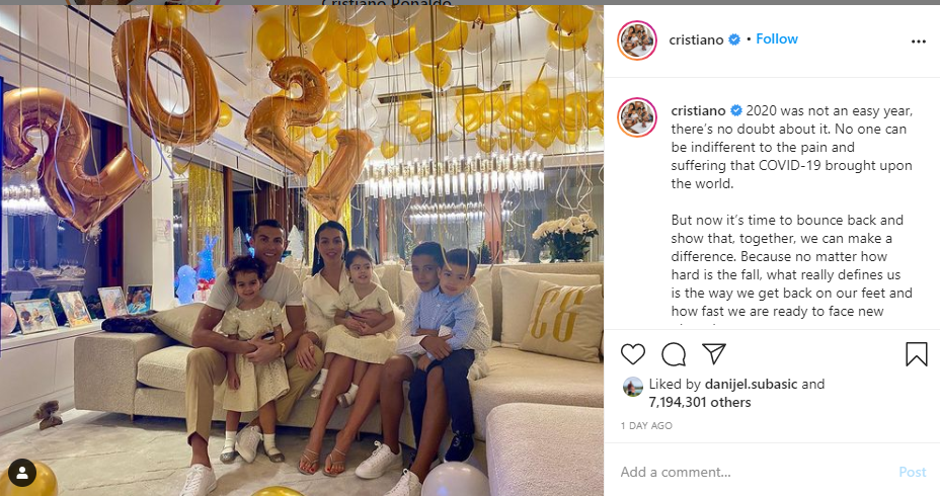940x496 pixels.
Task: Open cristiano profile picture in post header
Action: tap(637, 40)
